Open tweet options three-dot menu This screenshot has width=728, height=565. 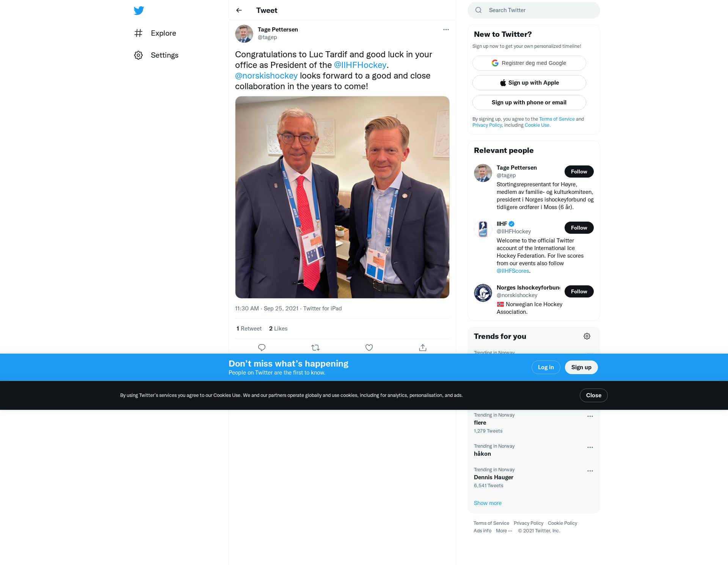click(x=446, y=30)
